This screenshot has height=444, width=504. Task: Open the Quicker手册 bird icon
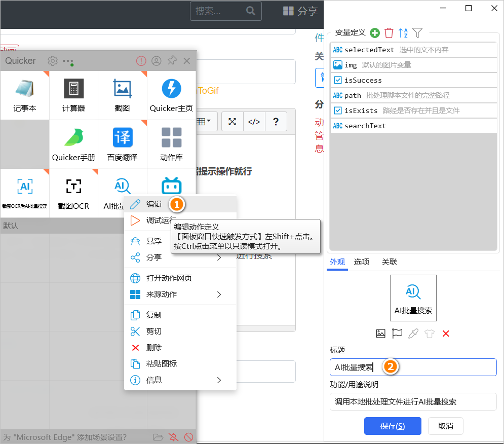[x=73, y=144]
